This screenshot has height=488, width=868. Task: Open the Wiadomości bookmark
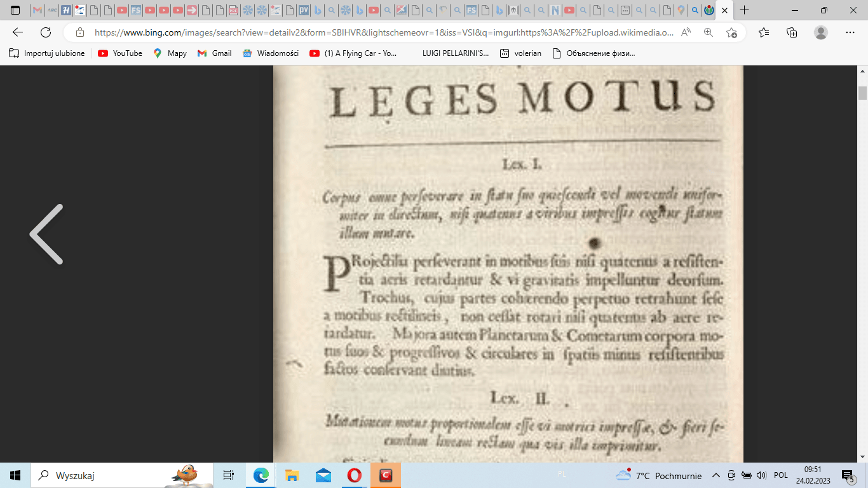[271, 53]
